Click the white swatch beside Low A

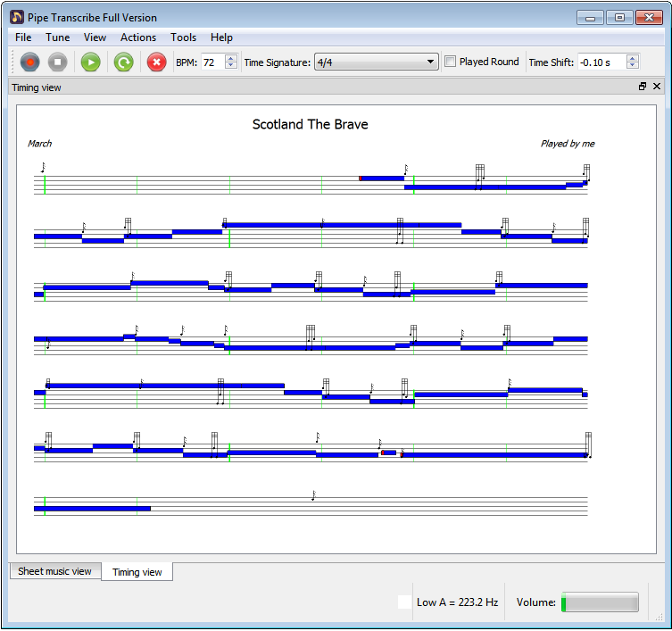click(x=404, y=602)
